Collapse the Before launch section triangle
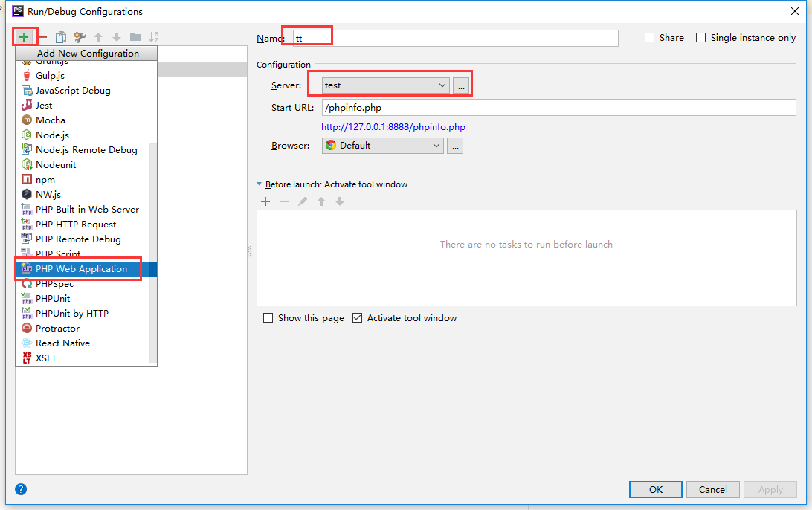 [x=260, y=184]
